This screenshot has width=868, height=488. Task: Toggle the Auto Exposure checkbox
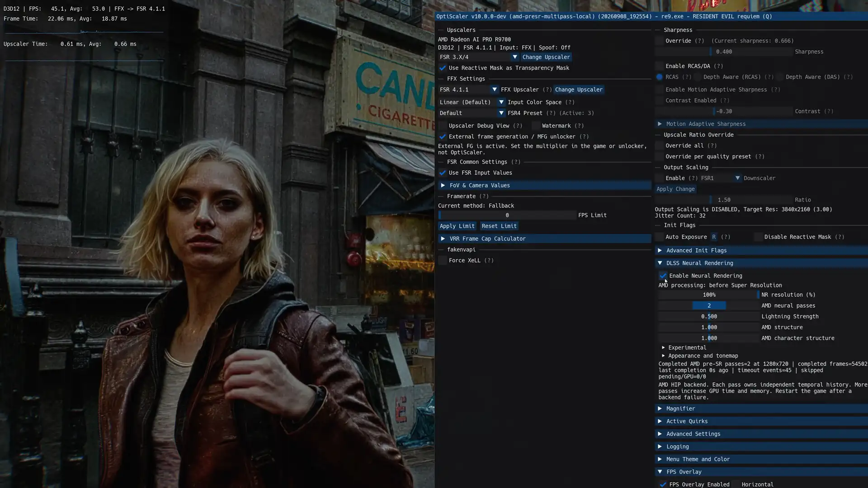pos(659,237)
